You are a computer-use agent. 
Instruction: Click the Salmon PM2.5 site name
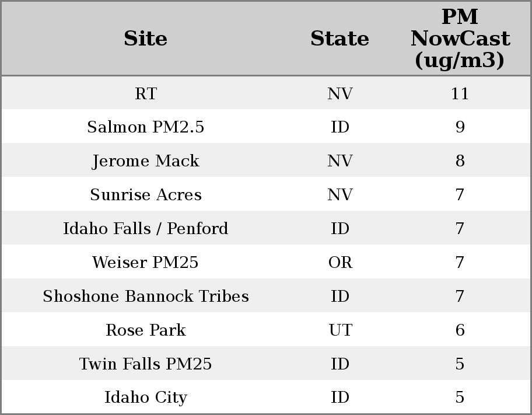pos(145,127)
